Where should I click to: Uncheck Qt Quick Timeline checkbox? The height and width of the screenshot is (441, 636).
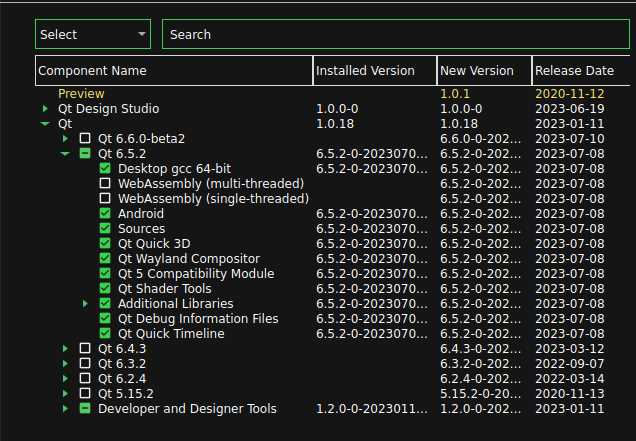tap(105, 333)
